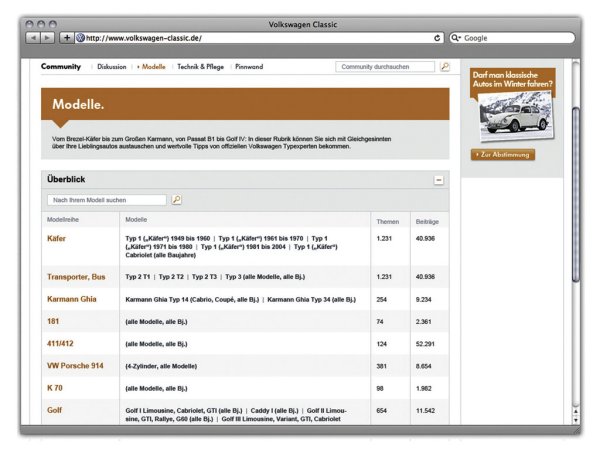Click the Google search magnifier icon
600x450 pixels.
tap(455, 38)
